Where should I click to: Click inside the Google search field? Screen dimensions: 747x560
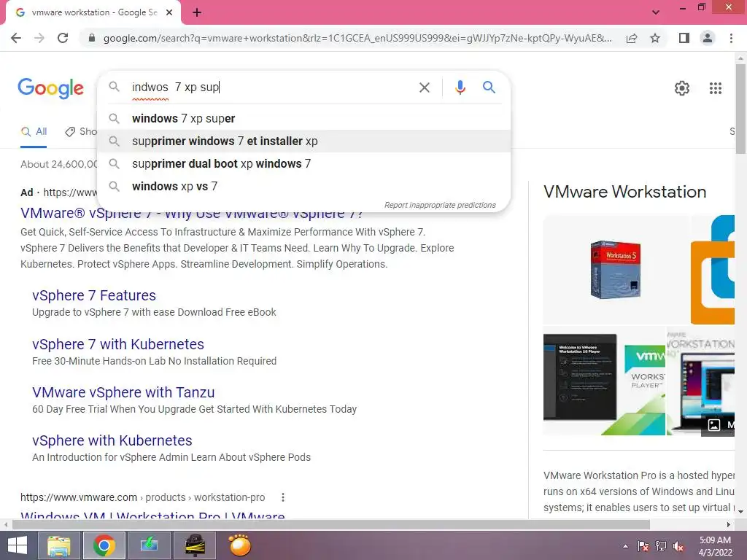click(x=271, y=87)
